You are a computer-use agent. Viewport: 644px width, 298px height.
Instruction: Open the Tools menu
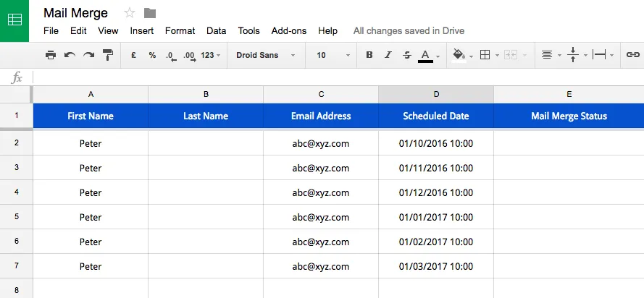249,31
